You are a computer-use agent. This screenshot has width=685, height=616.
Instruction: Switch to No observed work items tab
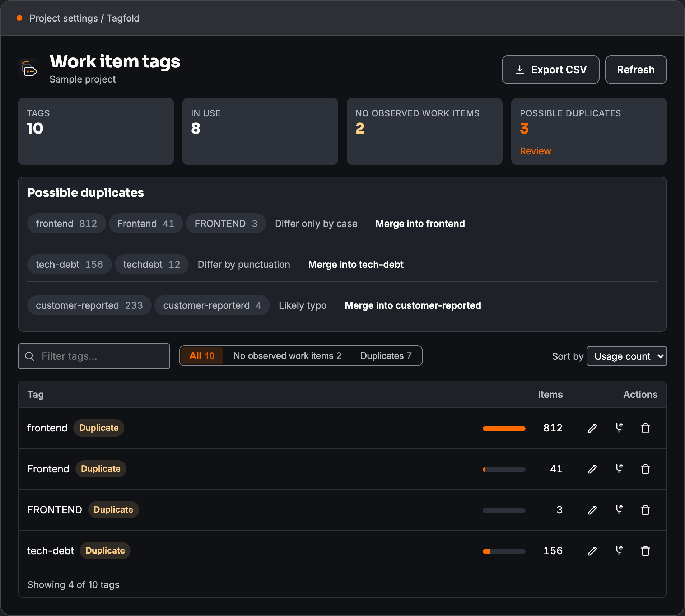[x=287, y=356]
